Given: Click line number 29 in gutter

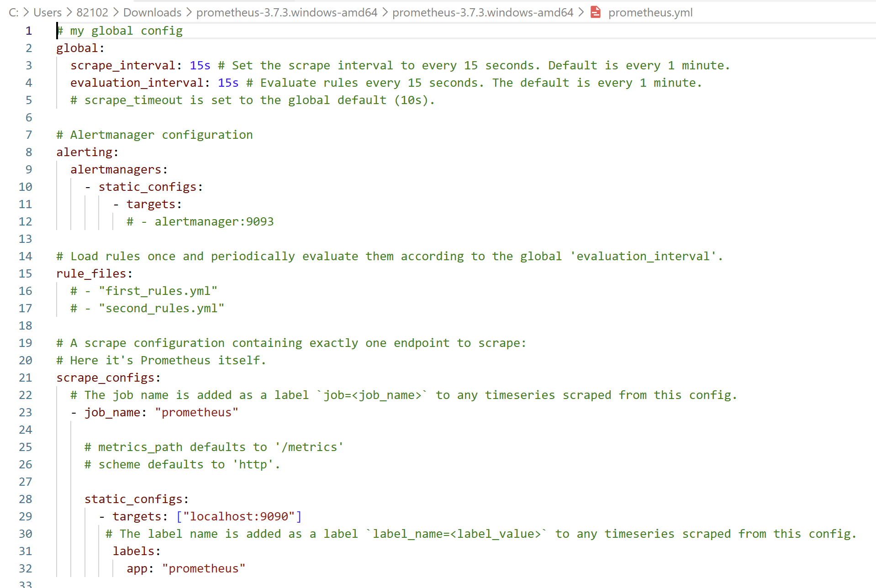Looking at the screenshot, I should [26, 516].
